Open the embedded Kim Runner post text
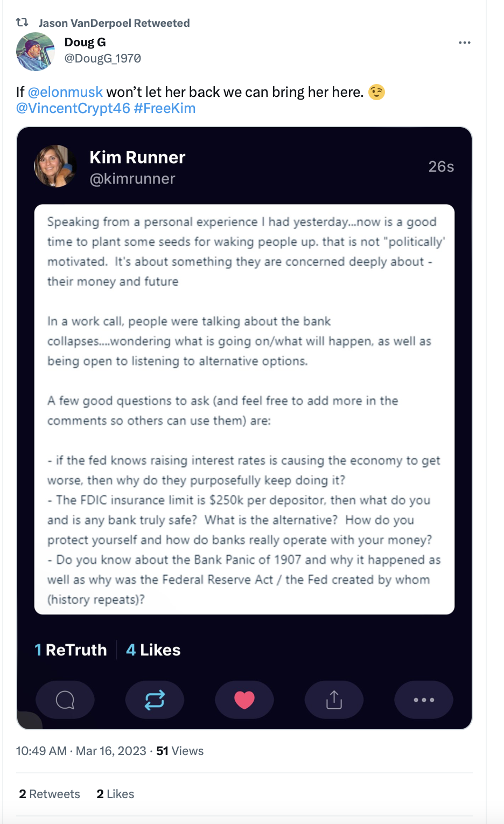 pos(244,409)
